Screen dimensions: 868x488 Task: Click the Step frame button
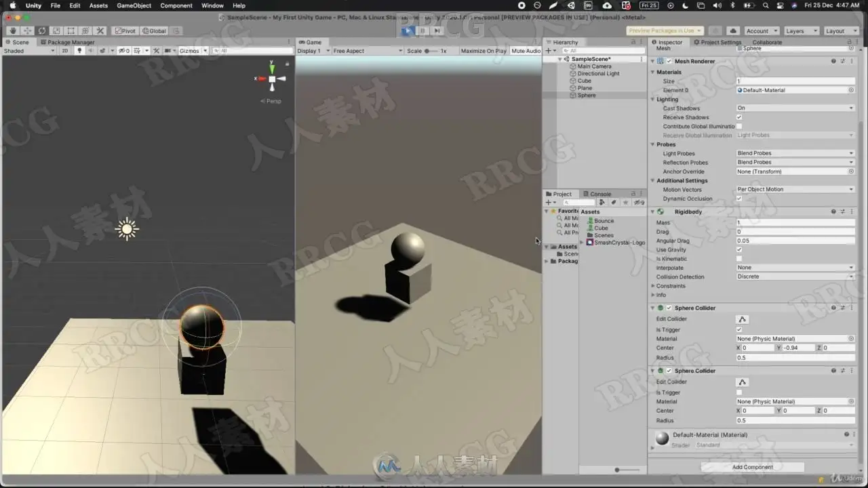437,30
